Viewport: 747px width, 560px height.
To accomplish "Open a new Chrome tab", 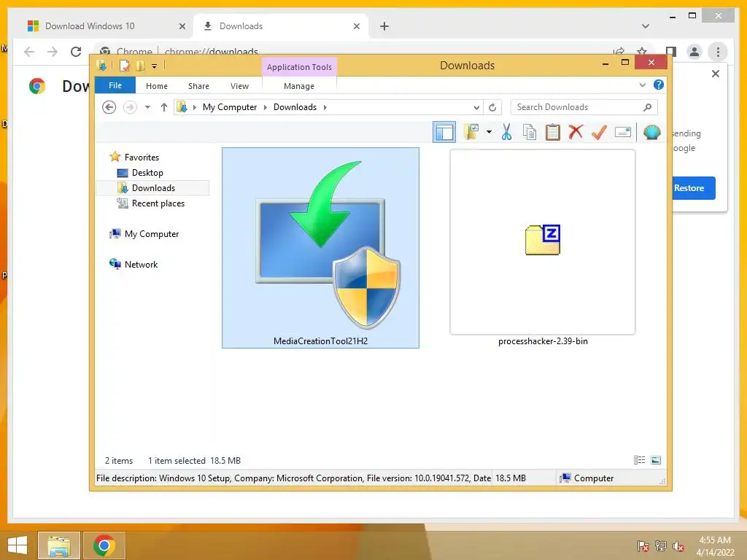I will [384, 26].
